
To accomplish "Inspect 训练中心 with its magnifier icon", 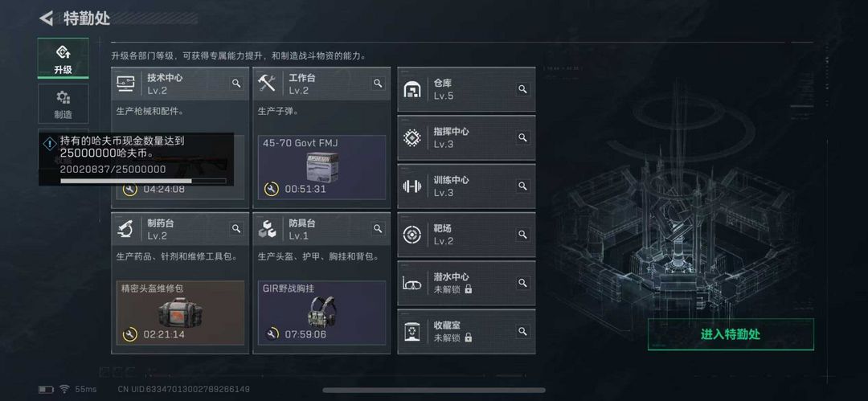I will [x=522, y=186].
